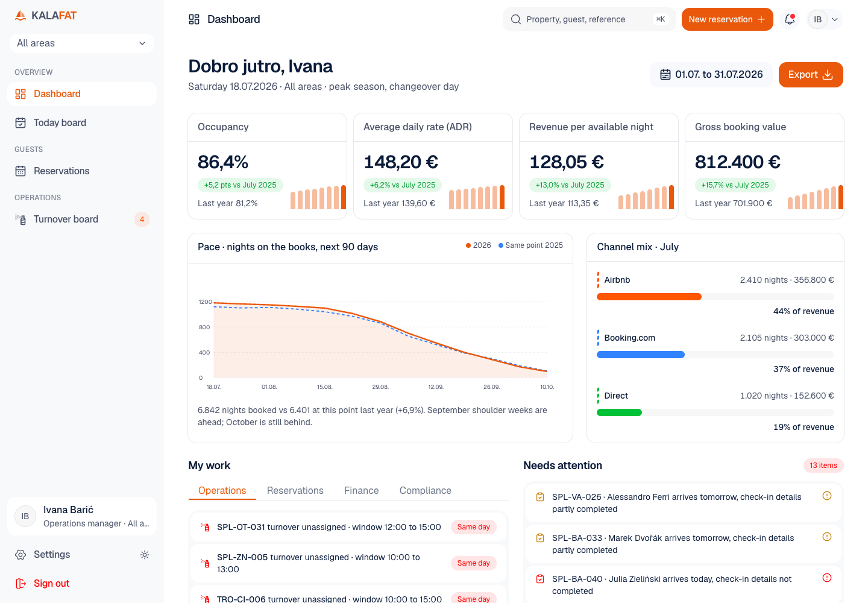This screenshot has width=868, height=603.
Task: Click turnover icon beside SPL-ZN-005
Action: [x=205, y=563]
